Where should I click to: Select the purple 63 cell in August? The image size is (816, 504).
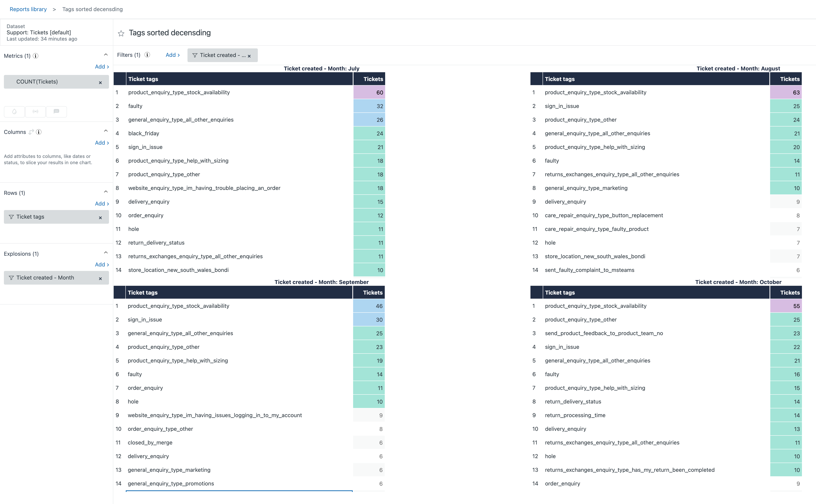coord(786,93)
